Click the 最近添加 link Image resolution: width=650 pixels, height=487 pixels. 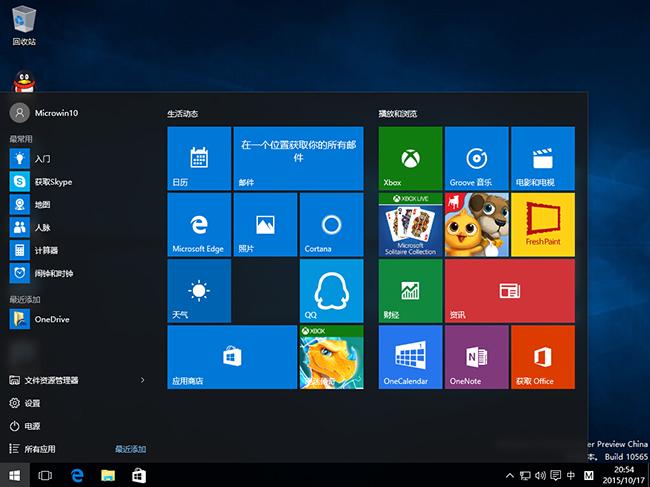[x=131, y=449]
